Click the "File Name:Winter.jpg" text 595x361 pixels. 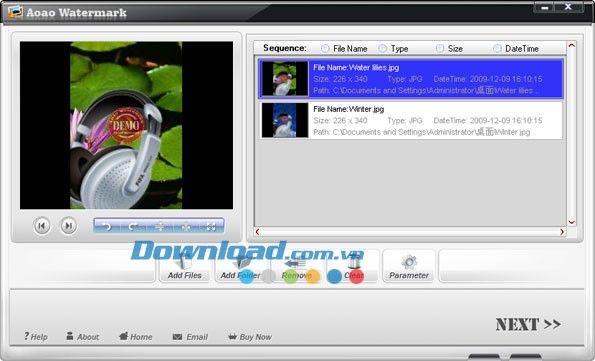[348, 109]
